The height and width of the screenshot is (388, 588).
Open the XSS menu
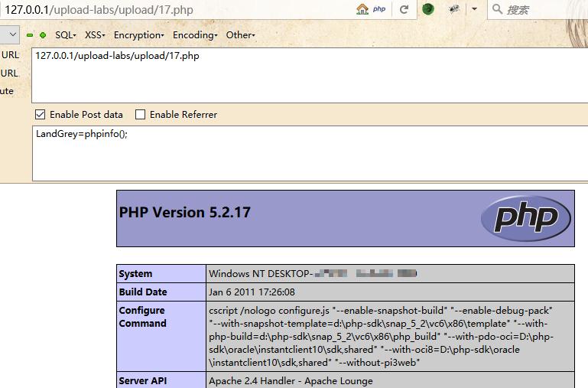(95, 35)
